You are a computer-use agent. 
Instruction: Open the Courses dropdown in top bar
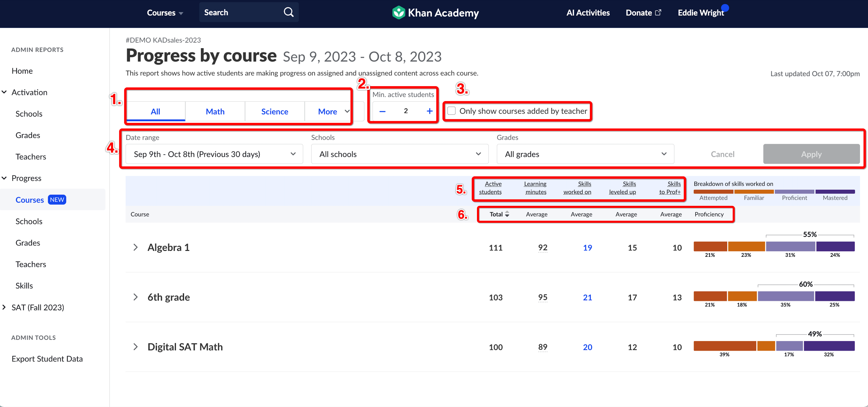[165, 13]
